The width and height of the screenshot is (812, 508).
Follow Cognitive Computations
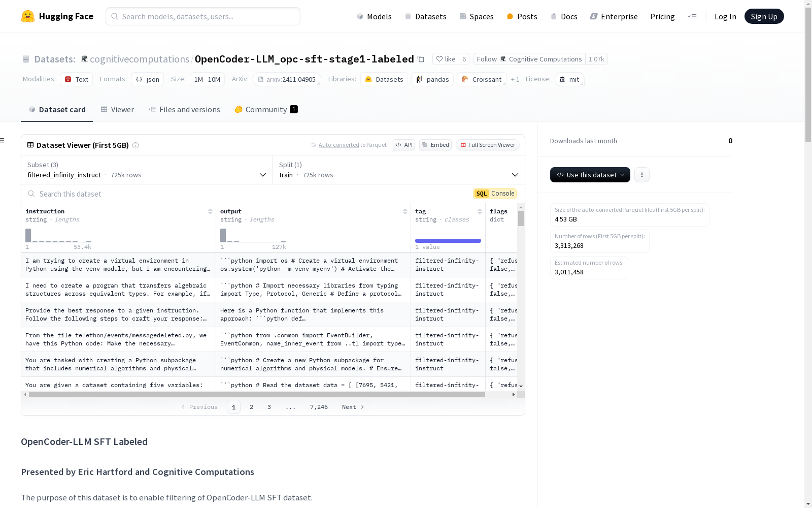(529, 59)
